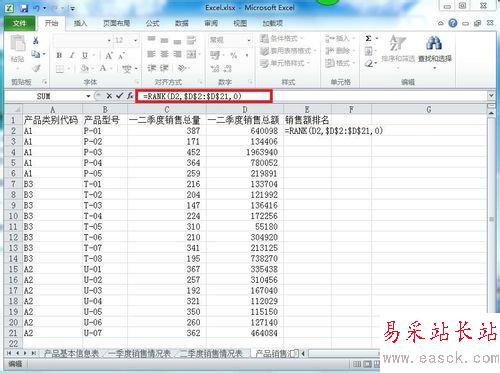Open Cell Styles (单元格样式) menu

[x=285, y=63]
